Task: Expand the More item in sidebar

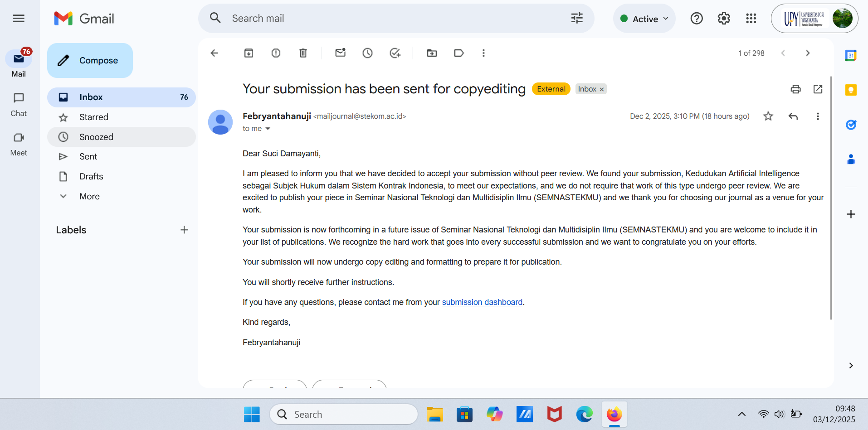Action: [89, 196]
